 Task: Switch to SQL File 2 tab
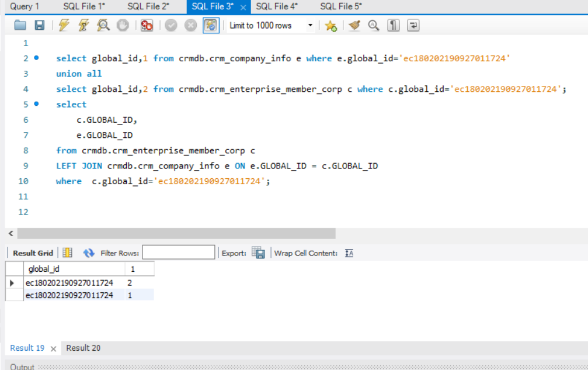148,6
